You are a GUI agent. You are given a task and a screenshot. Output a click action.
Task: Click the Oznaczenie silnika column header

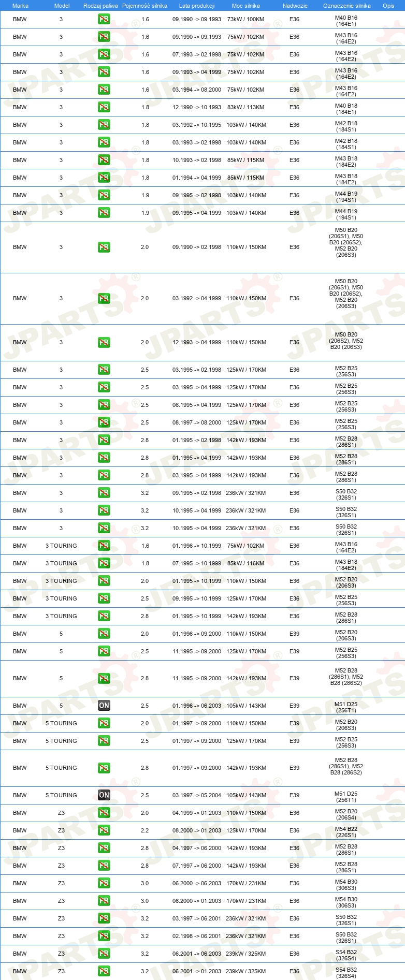click(x=347, y=6)
